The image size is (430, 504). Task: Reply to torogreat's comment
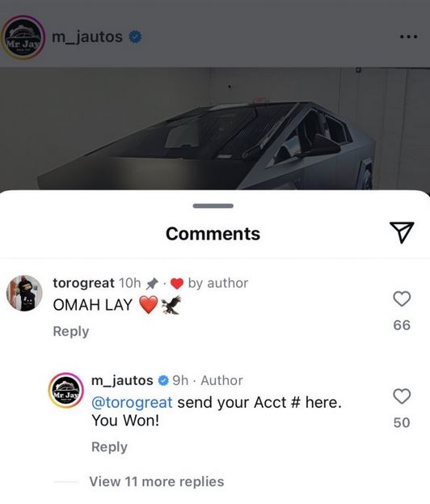click(71, 332)
